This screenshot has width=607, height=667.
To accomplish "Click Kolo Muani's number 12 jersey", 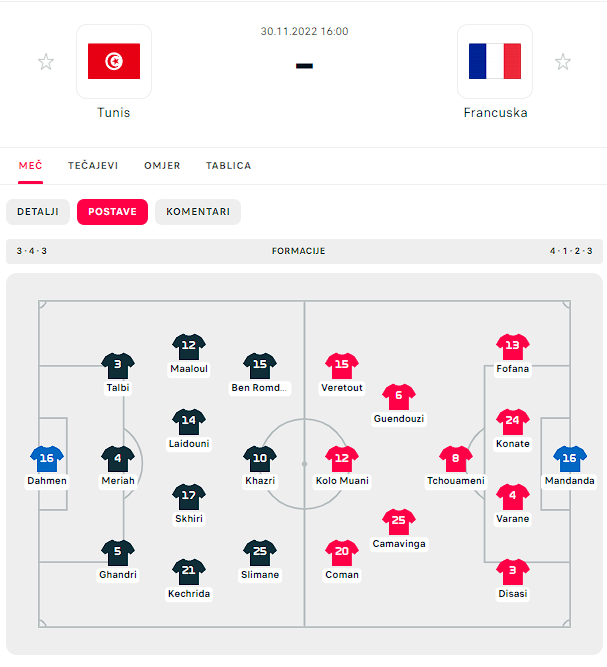I will pyautogui.click(x=342, y=459).
